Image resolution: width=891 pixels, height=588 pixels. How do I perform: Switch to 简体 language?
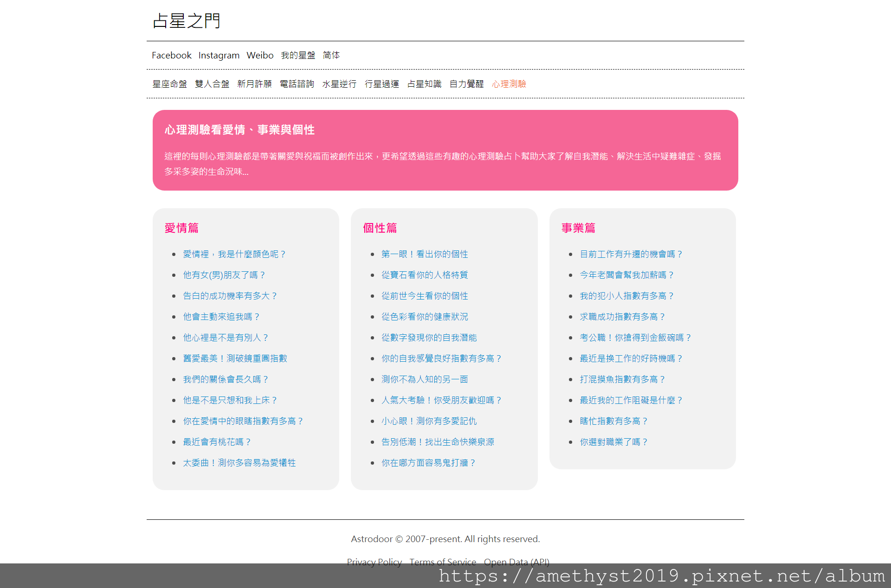tap(331, 55)
